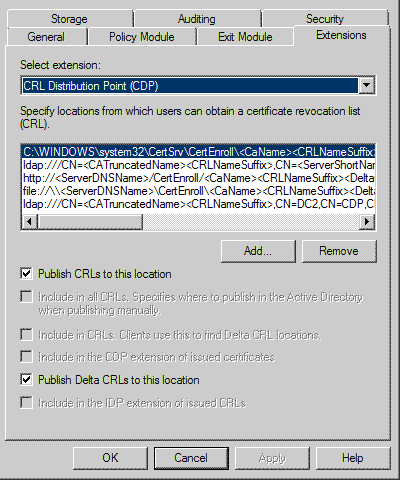
Task: Go to the General tab
Action: (46, 37)
